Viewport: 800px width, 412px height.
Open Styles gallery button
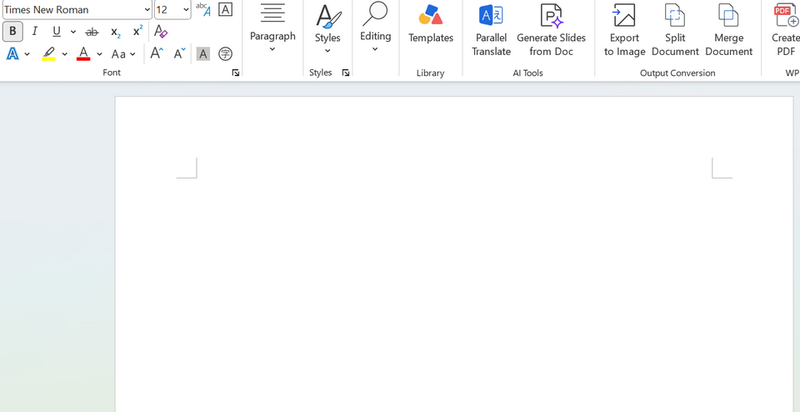(x=327, y=29)
